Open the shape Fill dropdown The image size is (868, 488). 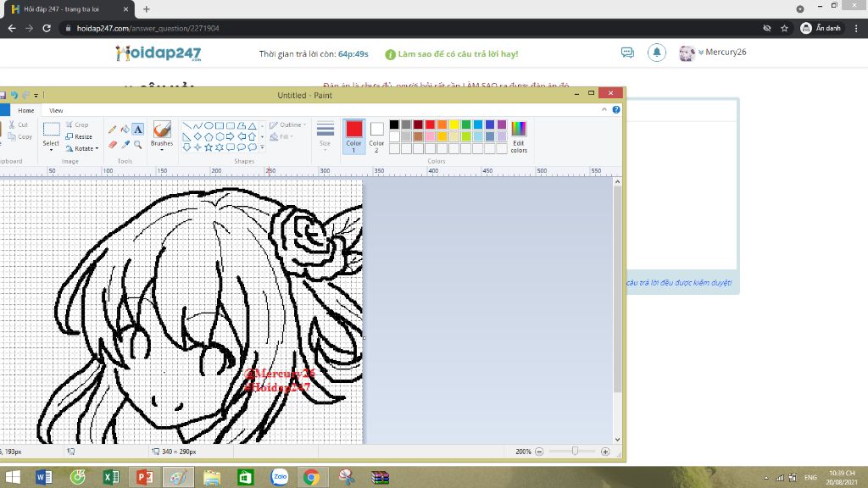pyautogui.click(x=281, y=136)
